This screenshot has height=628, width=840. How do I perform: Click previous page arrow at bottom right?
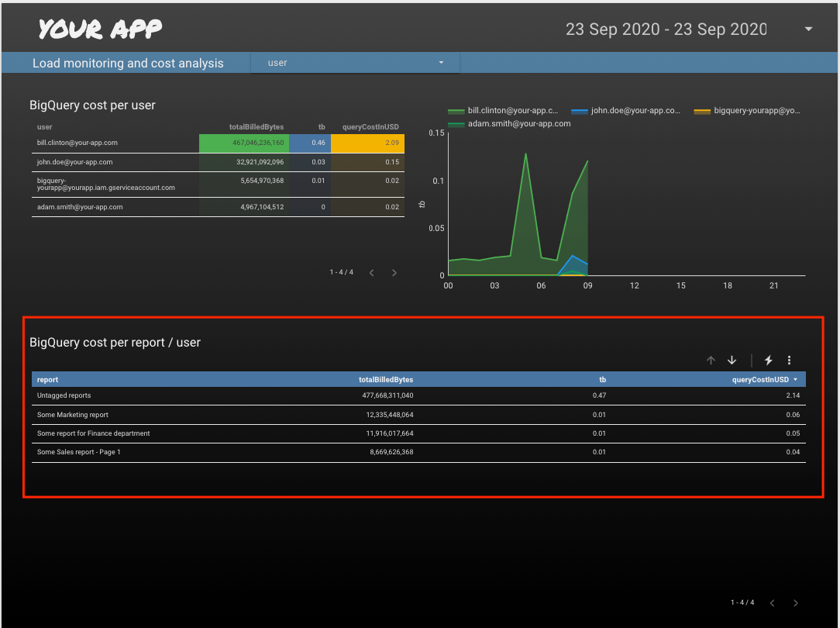(773, 603)
